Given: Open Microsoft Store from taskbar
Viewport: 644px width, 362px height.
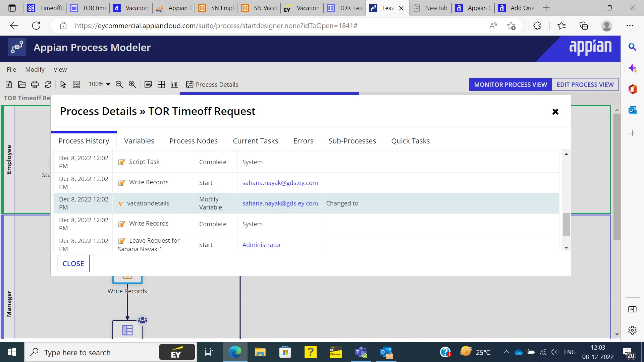Looking at the screenshot, I should pyautogui.click(x=285, y=352).
